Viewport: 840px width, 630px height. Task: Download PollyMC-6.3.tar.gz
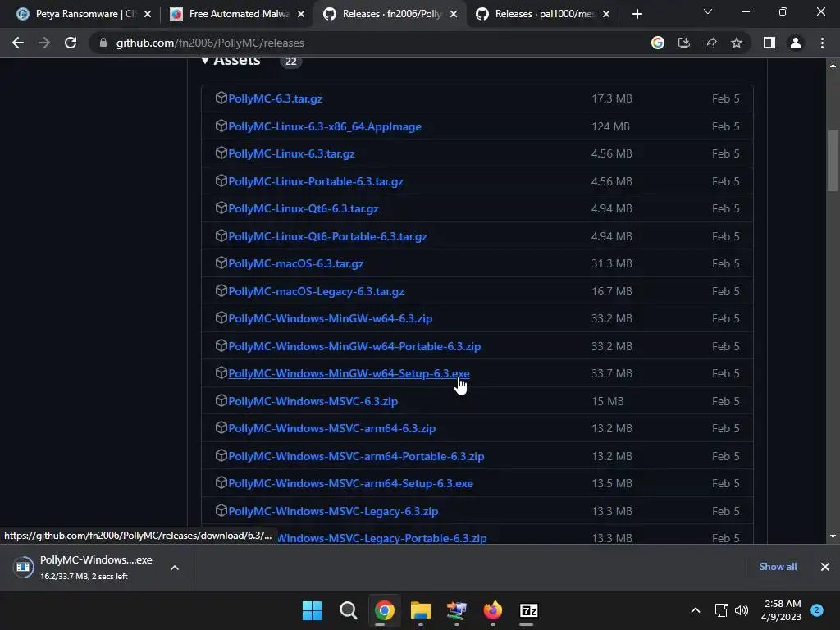pyautogui.click(x=276, y=98)
